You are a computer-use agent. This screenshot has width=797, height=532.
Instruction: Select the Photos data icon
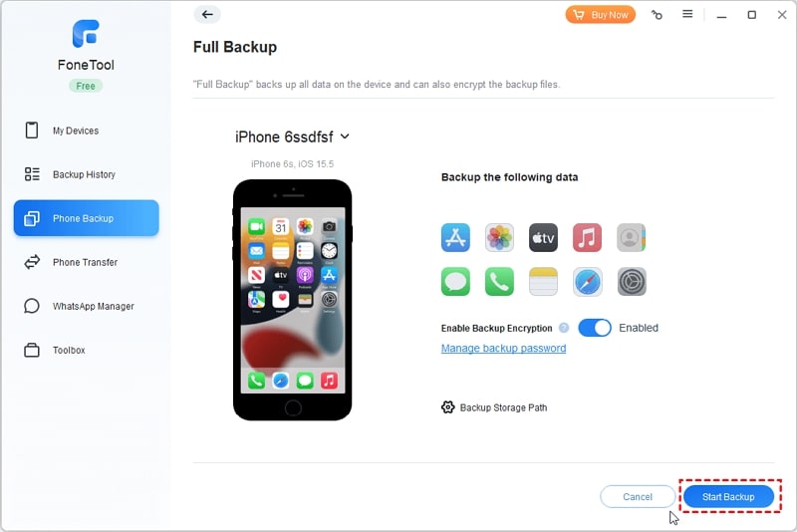[499, 237]
